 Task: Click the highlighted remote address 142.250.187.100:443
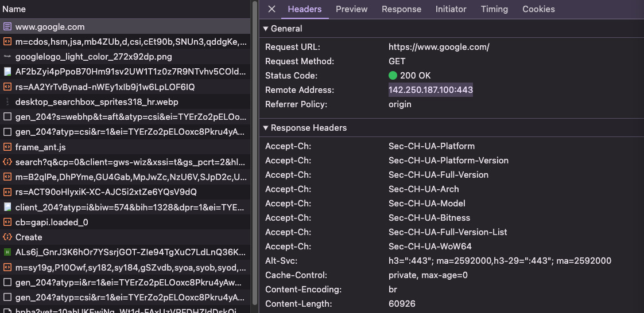point(430,90)
